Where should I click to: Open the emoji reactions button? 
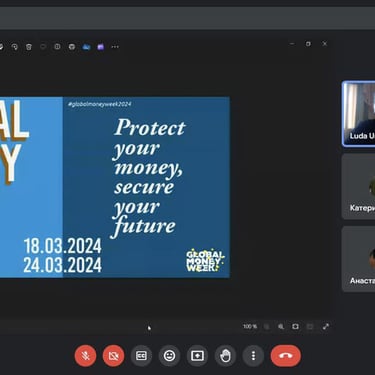coord(169,356)
